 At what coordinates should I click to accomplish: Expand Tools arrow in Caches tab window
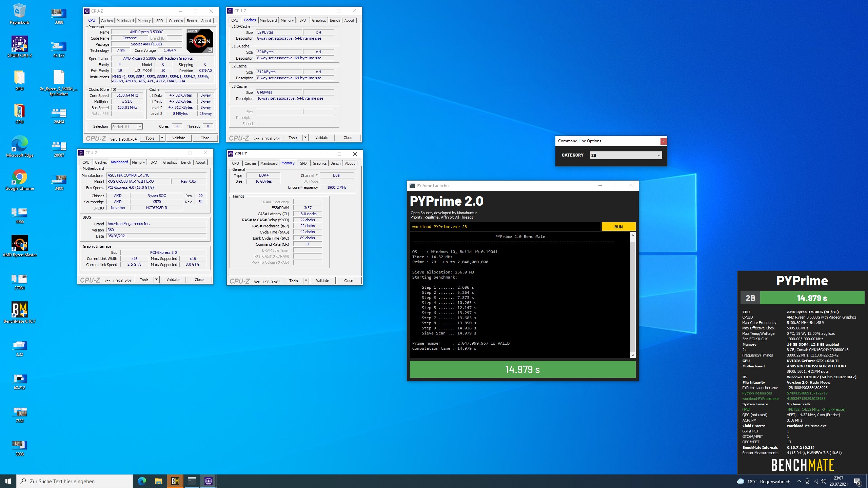coord(305,138)
